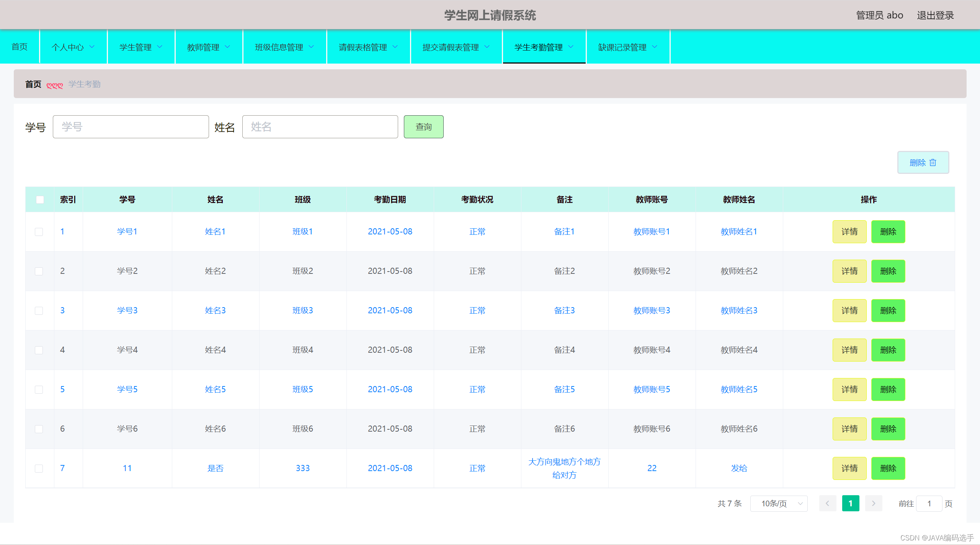
Task: Click the 管理员 abo user label
Action: click(x=880, y=15)
